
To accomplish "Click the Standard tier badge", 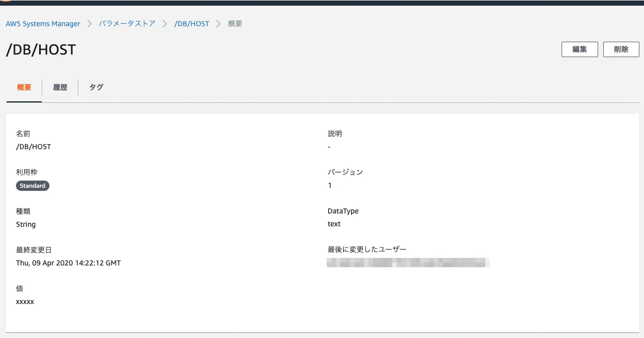I will [32, 185].
